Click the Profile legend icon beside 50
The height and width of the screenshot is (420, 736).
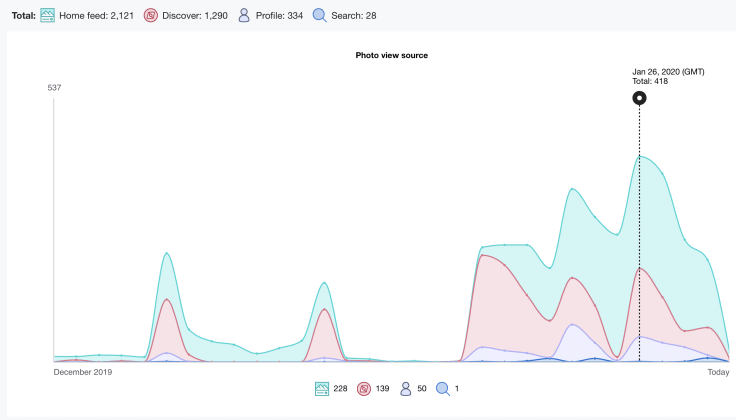(406, 389)
